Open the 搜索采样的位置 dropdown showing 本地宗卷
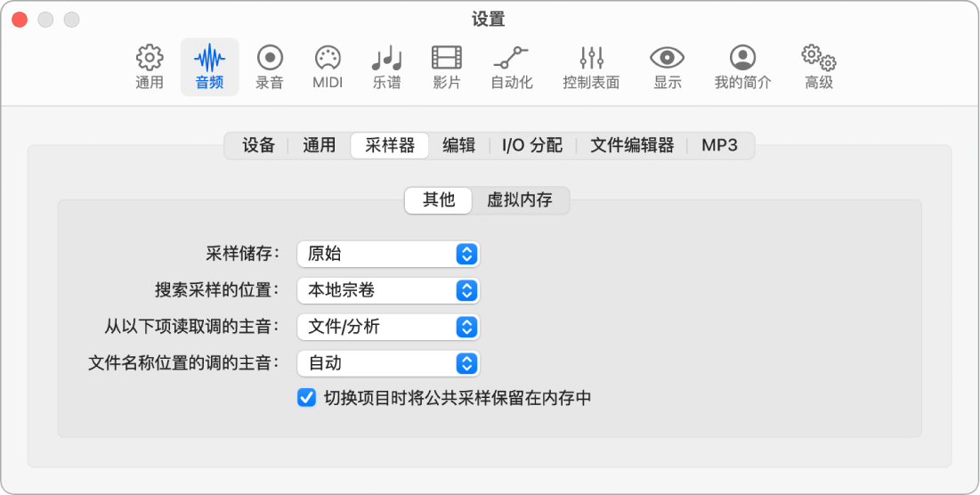The height and width of the screenshot is (495, 980). (x=388, y=290)
